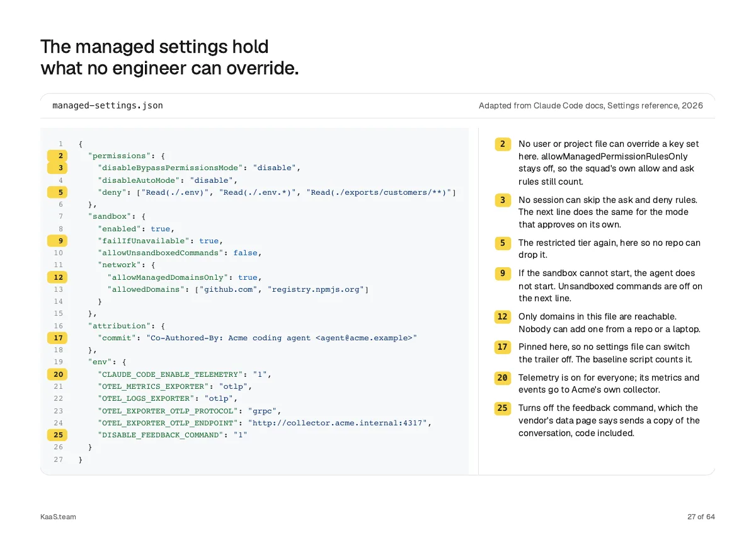This screenshot has height=535, width=756.
Task: Click the note starting "No user or project file"
Action: pos(609,163)
